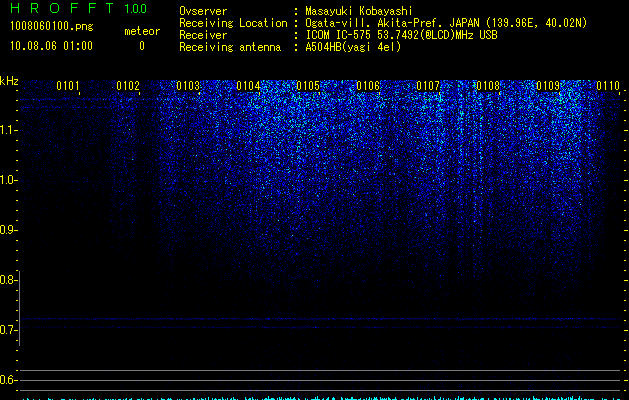Screen dimensions: 629x400
Task: Select the filename 1008060100.png
Action: point(52,27)
